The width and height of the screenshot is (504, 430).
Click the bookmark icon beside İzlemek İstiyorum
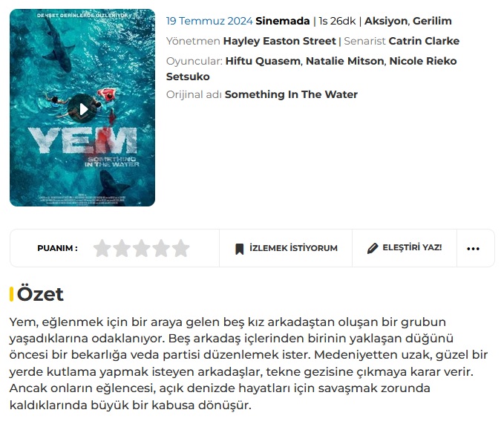coord(240,249)
